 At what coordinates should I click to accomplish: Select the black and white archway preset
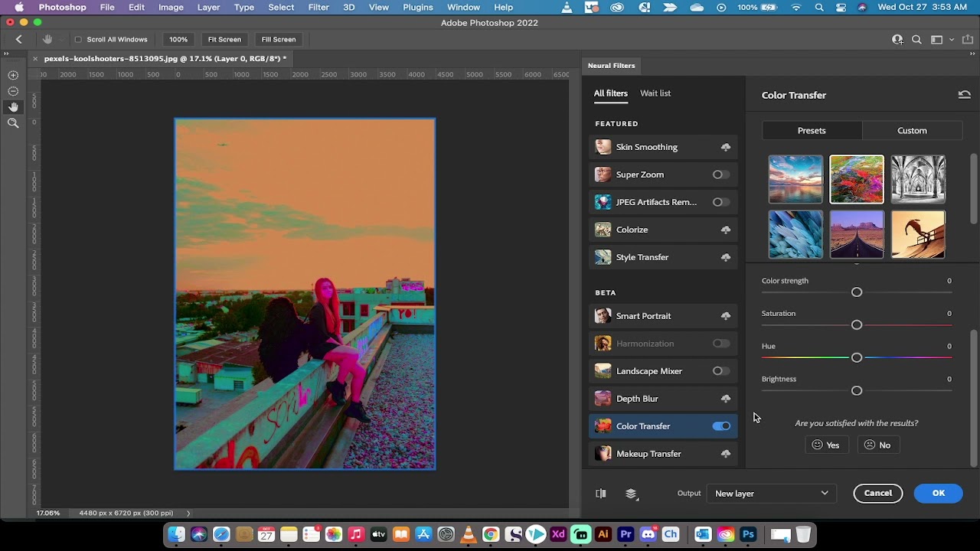point(918,179)
